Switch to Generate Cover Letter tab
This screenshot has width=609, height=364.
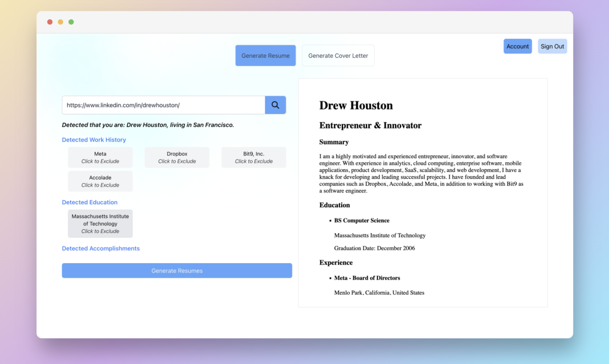point(338,55)
